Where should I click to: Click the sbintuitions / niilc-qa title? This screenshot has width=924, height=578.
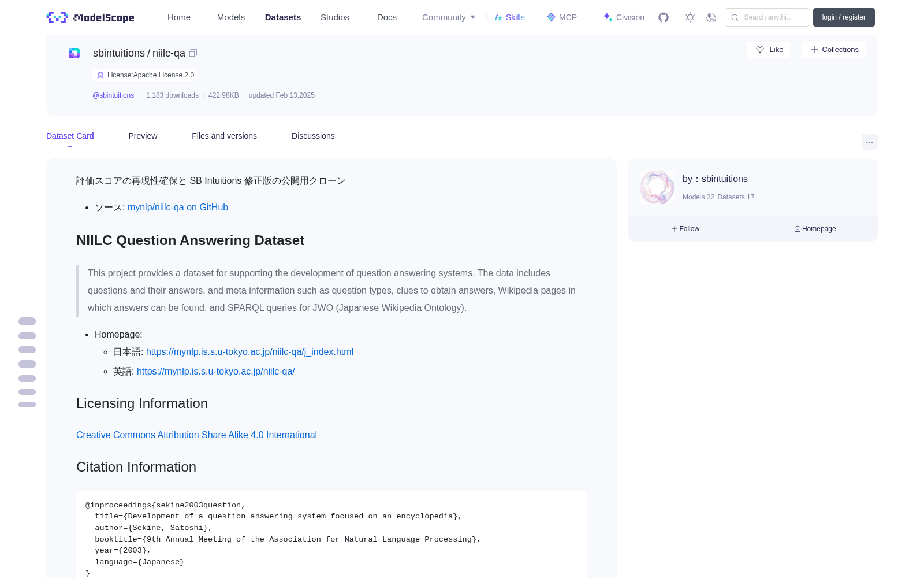pos(139,53)
